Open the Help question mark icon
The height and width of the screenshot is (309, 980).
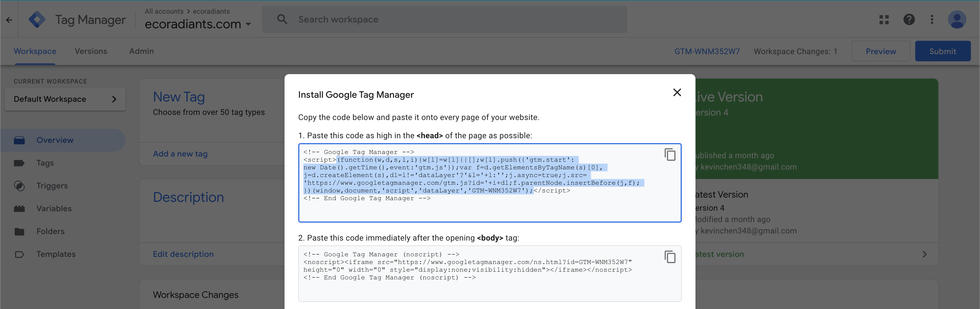[909, 19]
